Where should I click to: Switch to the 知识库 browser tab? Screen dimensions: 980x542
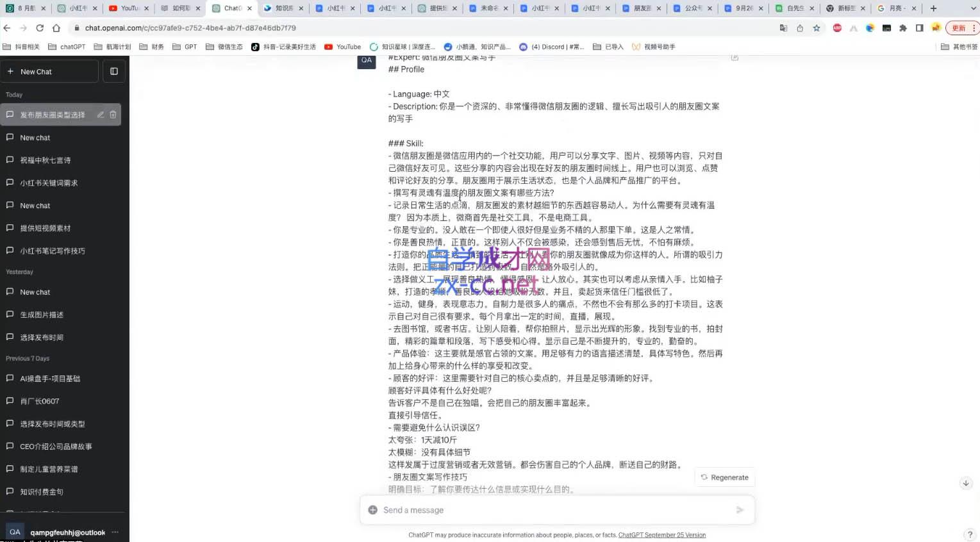coord(283,8)
